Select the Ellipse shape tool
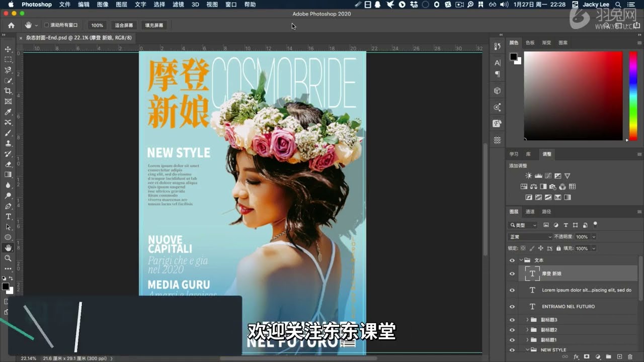The width and height of the screenshot is (644, 362). tap(8, 237)
